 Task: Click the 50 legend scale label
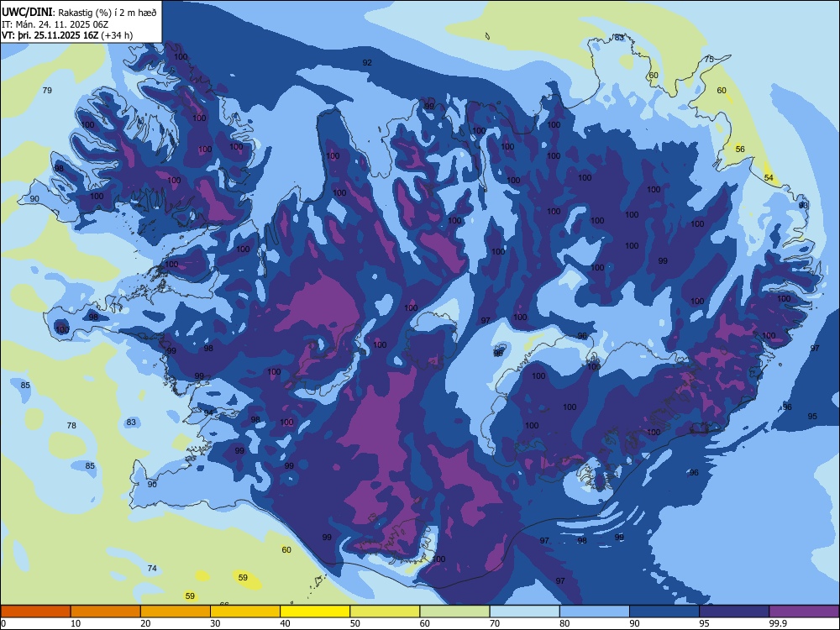coord(355,623)
